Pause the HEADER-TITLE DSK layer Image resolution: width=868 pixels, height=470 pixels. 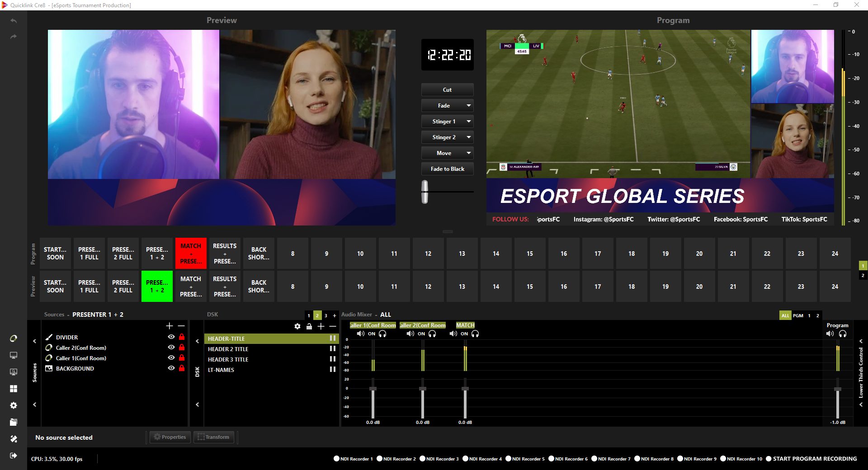pos(333,338)
